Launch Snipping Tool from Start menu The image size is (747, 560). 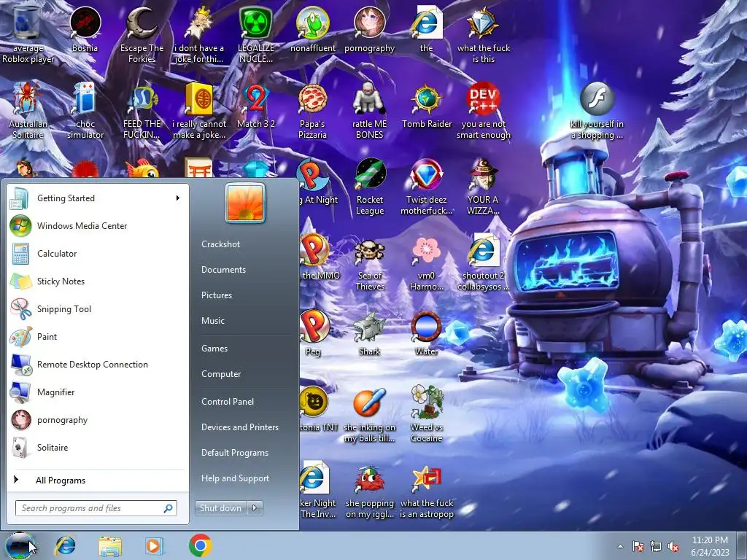coord(98,308)
